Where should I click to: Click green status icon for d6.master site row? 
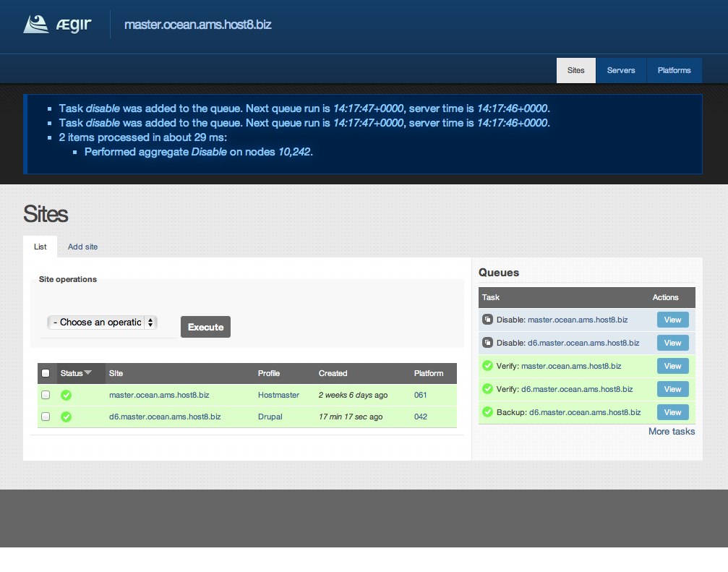[x=67, y=417]
